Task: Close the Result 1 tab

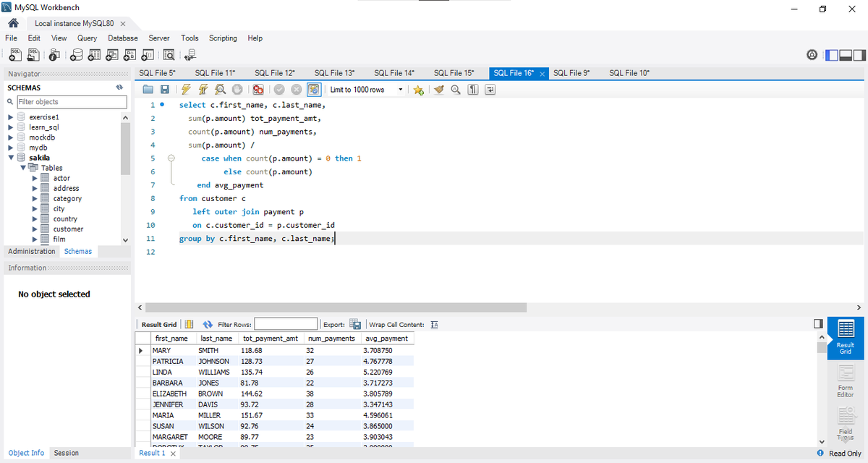Action: pos(173,454)
